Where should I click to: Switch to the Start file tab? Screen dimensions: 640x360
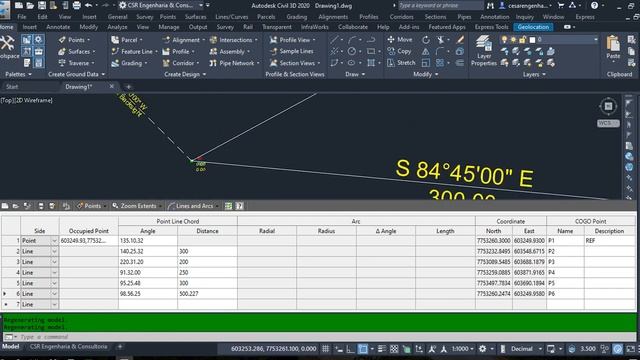12,87
